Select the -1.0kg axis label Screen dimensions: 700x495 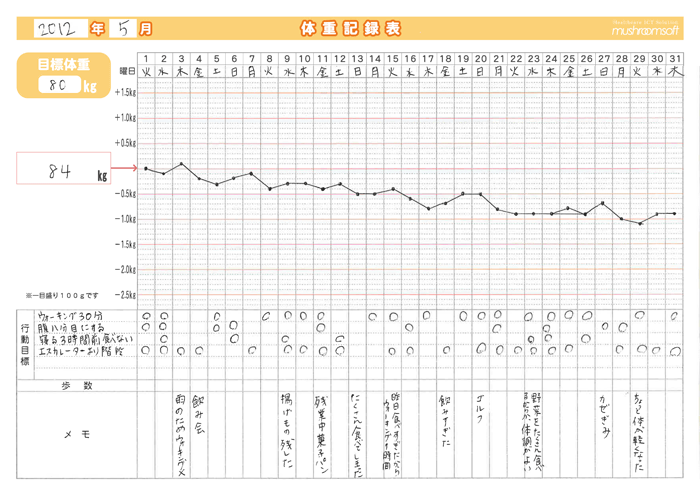[125, 219]
